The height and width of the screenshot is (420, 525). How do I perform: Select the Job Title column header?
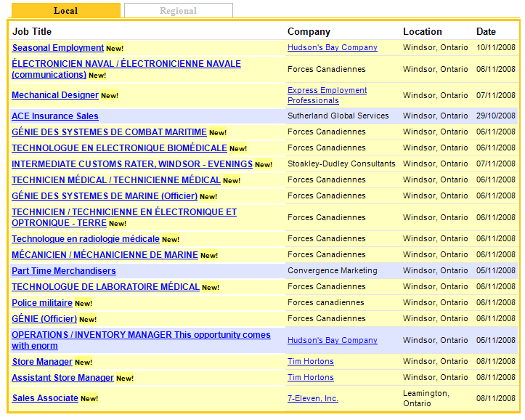click(32, 31)
